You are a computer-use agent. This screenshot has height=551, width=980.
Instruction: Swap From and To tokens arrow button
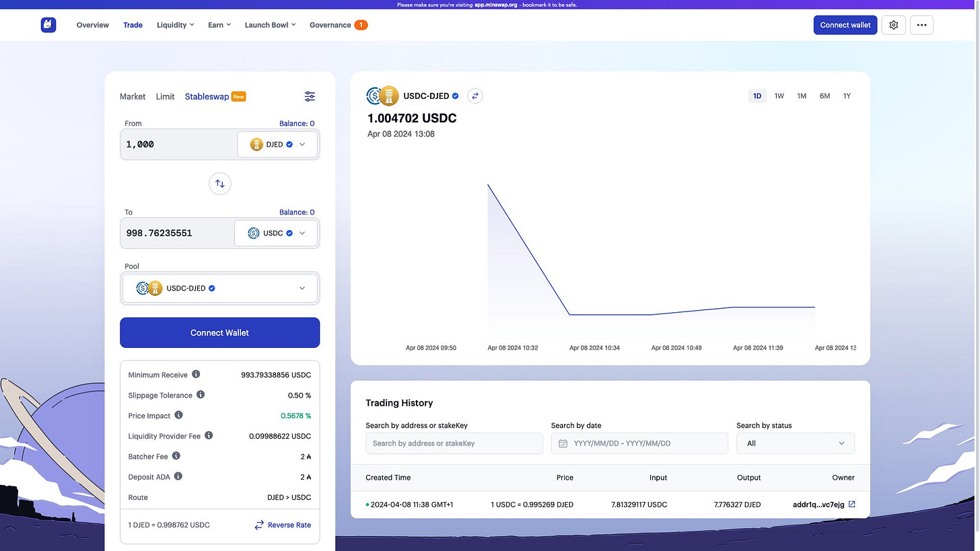point(219,183)
